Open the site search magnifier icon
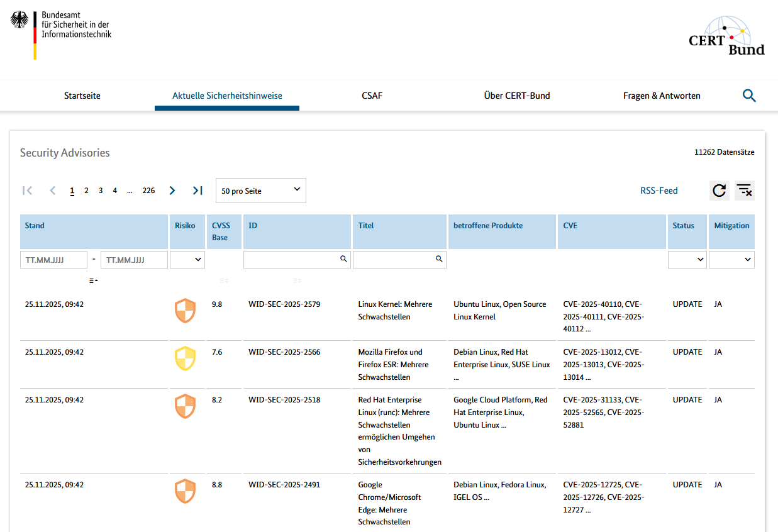The width and height of the screenshot is (778, 532). 748,96
